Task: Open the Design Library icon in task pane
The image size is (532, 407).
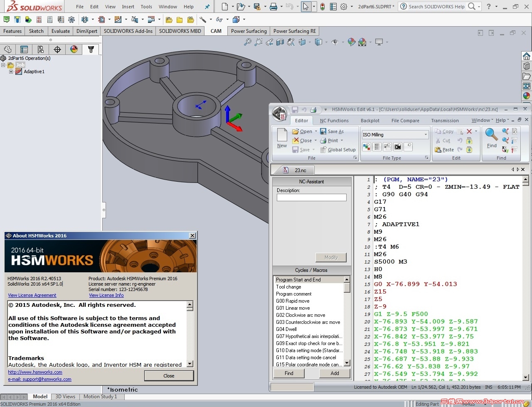Action: (527, 66)
